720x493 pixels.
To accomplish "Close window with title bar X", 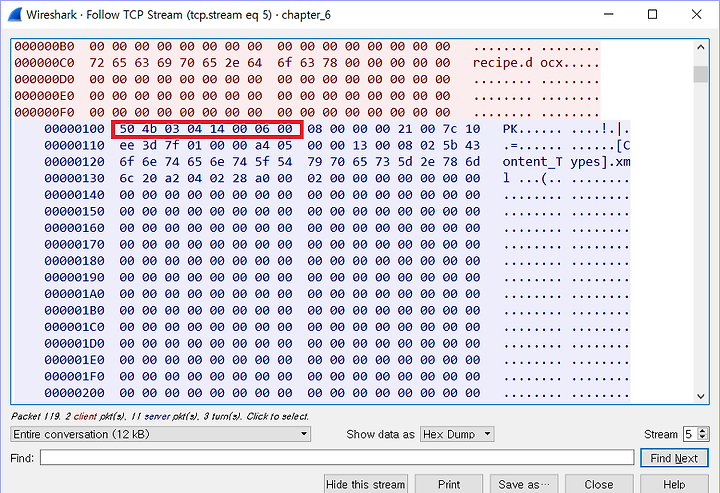I will pyautogui.click(x=696, y=15).
